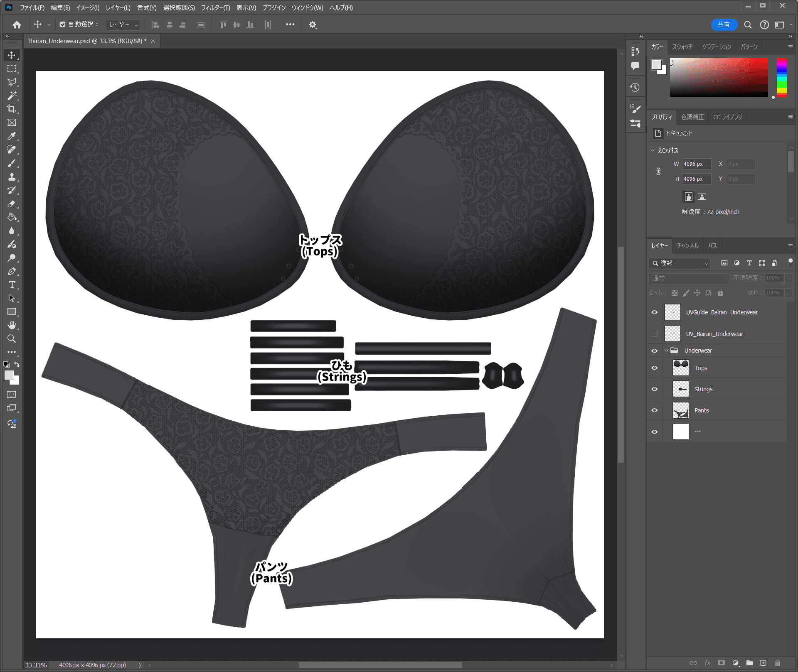Open the layer filter kind dropdown
The image size is (798, 672).
[680, 263]
